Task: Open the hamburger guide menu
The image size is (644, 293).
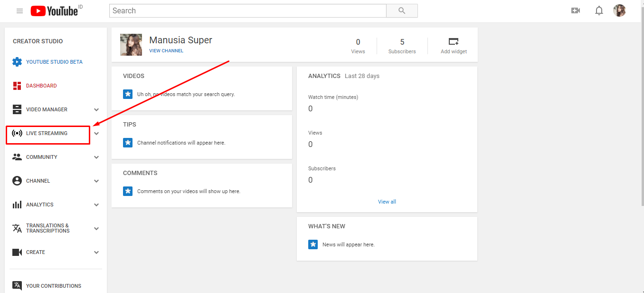Action: coord(19,11)
